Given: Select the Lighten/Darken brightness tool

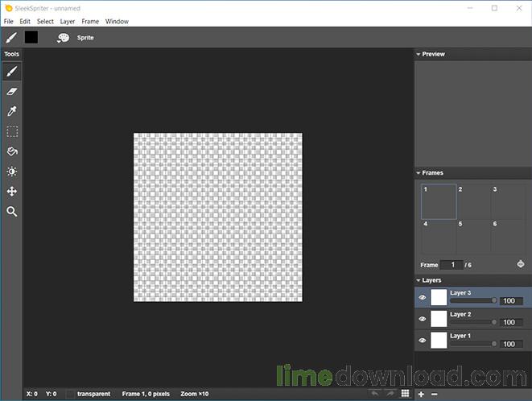Looking at the screenshot, I should click(x=12, y=172).
